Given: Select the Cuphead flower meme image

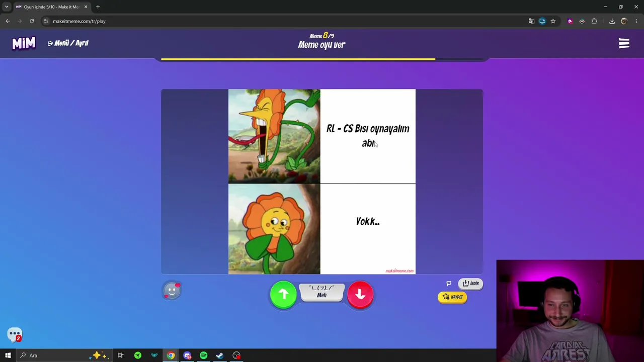Looking at the screenshot, I should 322,182.
